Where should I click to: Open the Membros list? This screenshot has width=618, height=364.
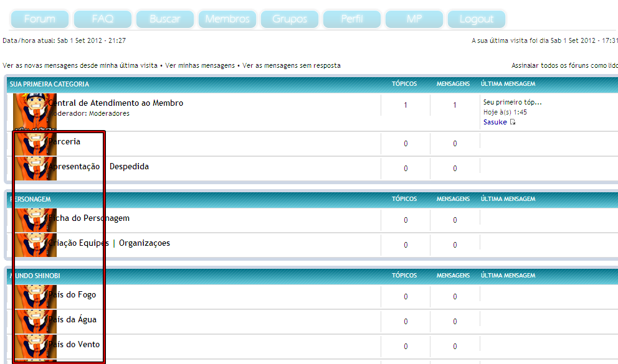[227, 19]
